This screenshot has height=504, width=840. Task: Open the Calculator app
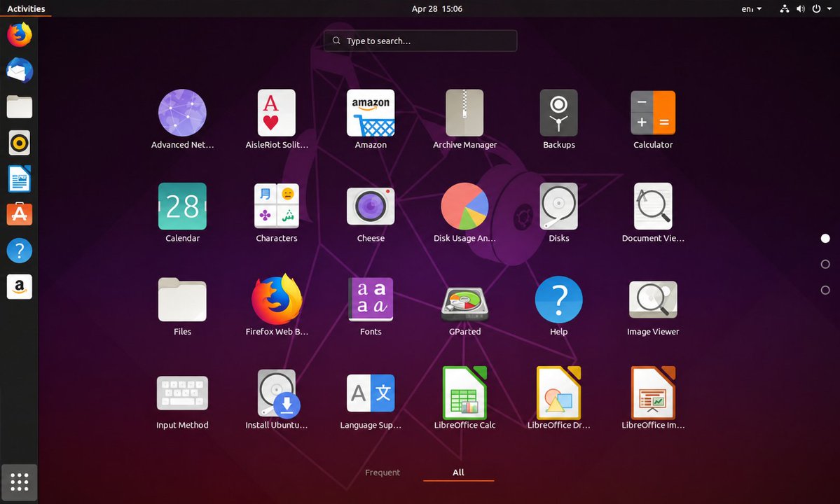pos(653,119)
